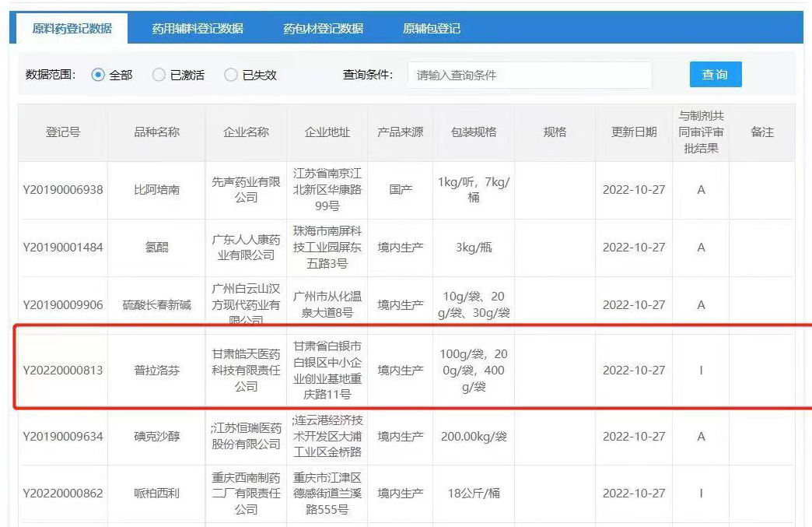
Task: Click 甘肃皓天医药科技有限责任公司 company cell
Action: (246, 370)
